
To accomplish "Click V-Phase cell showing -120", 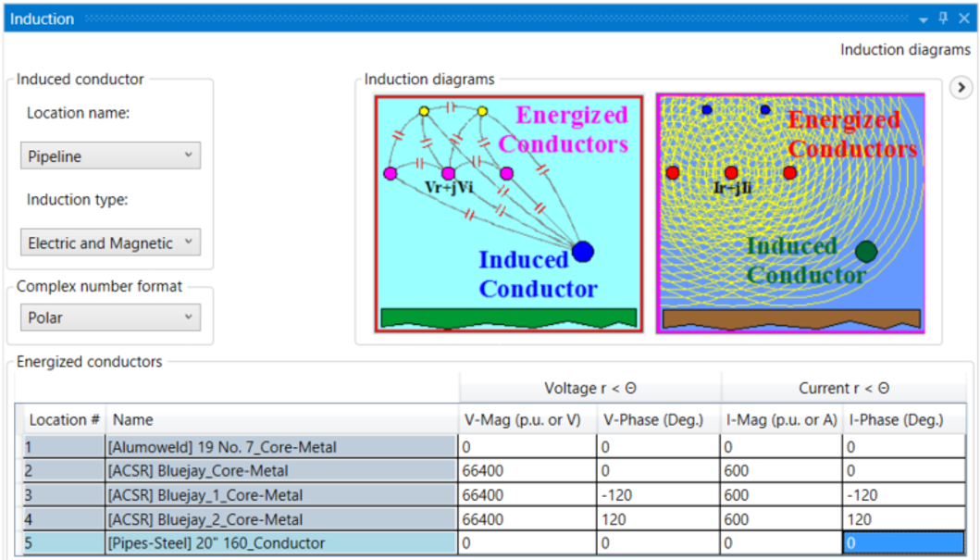I will coord(658,495).
